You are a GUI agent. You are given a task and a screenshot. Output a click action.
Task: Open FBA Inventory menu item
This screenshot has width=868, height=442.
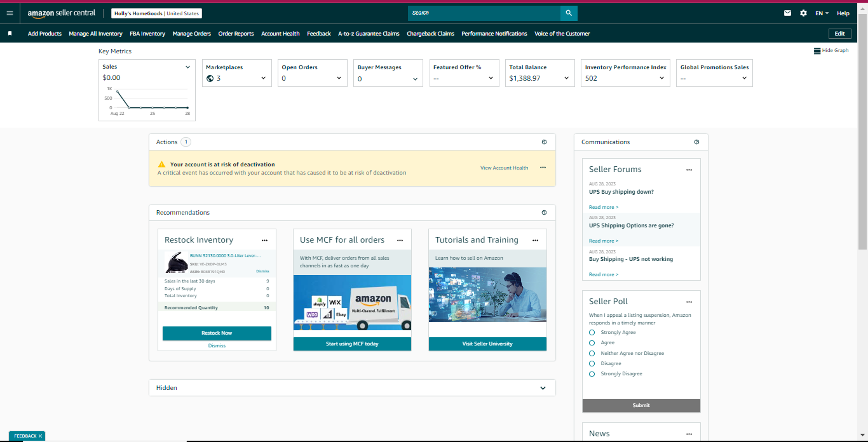pyautogui.click(x=147, y=34)
